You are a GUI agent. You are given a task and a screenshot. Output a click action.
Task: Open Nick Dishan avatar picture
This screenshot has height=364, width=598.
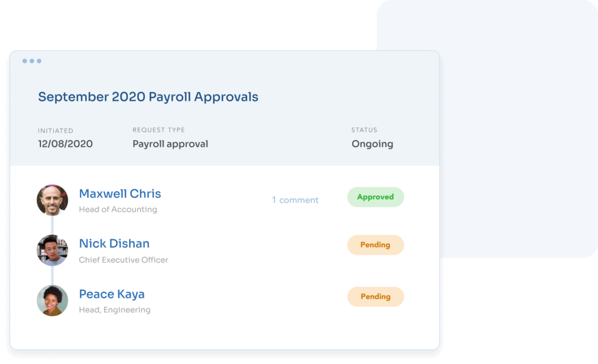[52, 250]
